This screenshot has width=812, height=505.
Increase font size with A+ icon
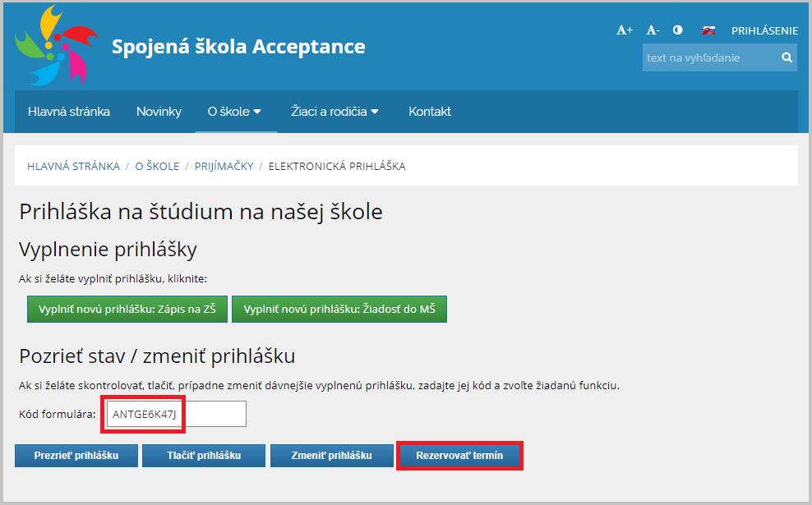[x=625, y=30]
